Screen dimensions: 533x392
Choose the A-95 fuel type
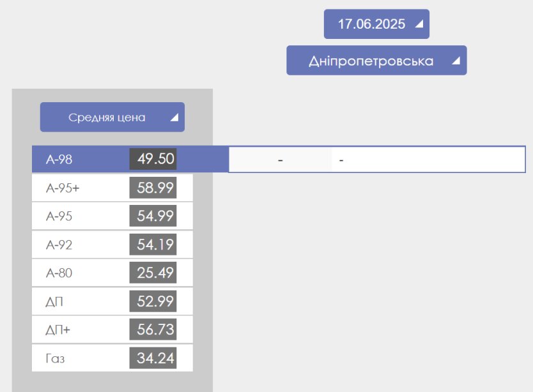[x=112, y=216]
